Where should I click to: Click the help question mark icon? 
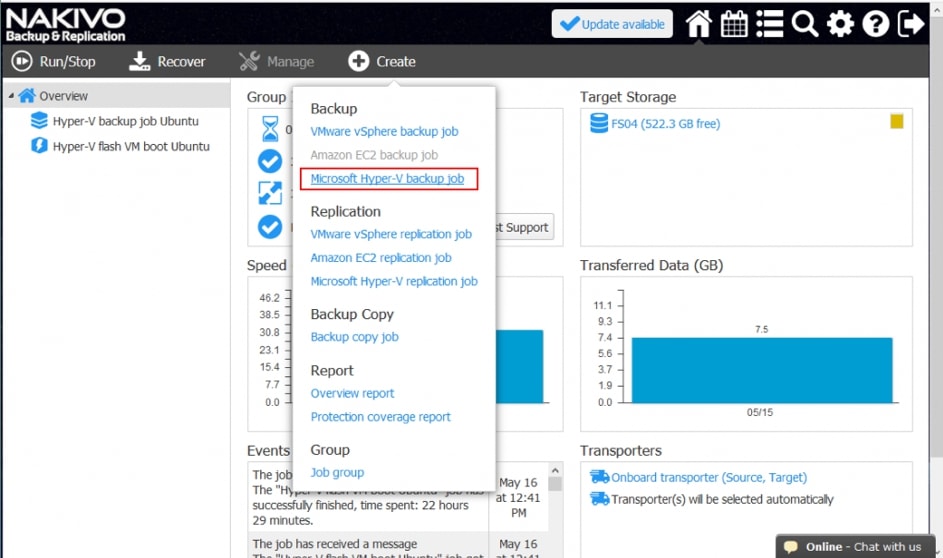pyautogui.click(x=876, y=24)
